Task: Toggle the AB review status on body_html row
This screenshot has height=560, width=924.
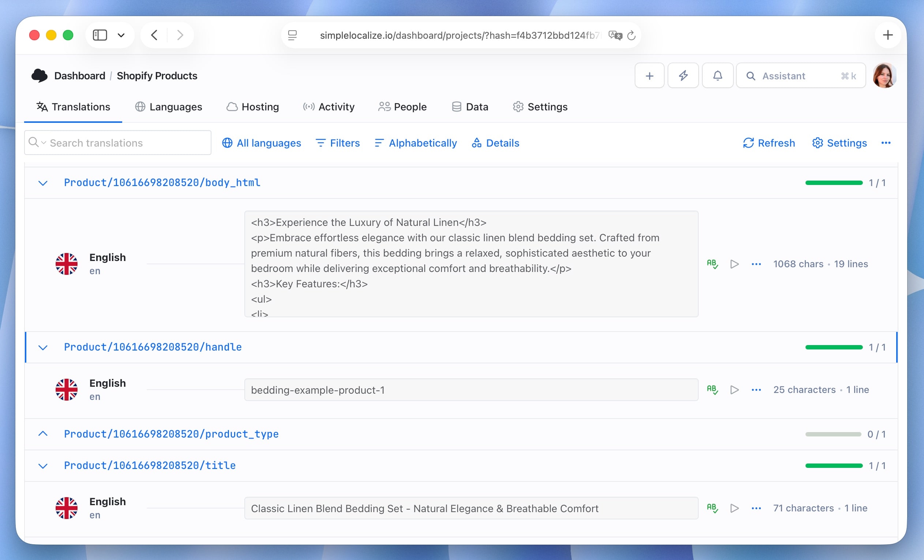Action: [712, 264]
